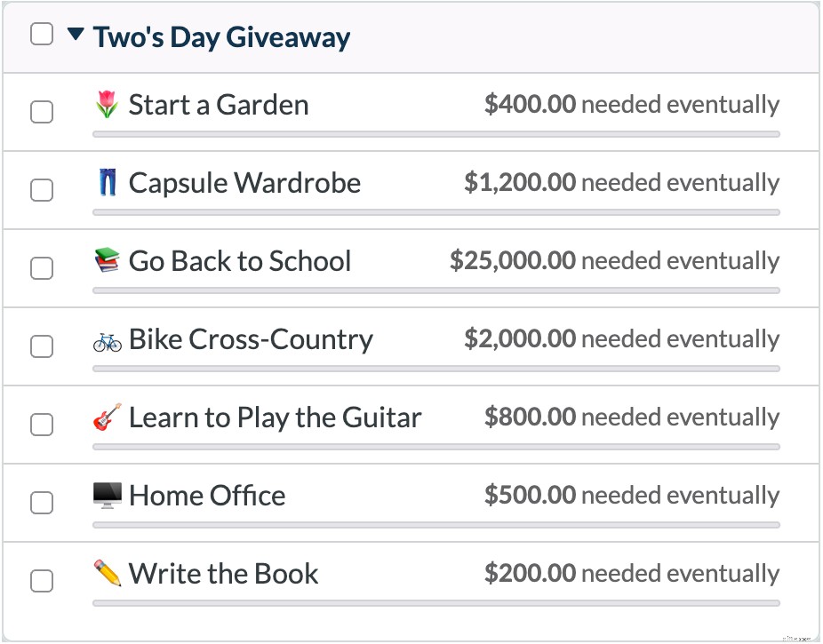Viewport: 823px width, 644px height.
Task: Click the guitar icon beside Learn to Play the Guitar
Action: pos(106,417)
